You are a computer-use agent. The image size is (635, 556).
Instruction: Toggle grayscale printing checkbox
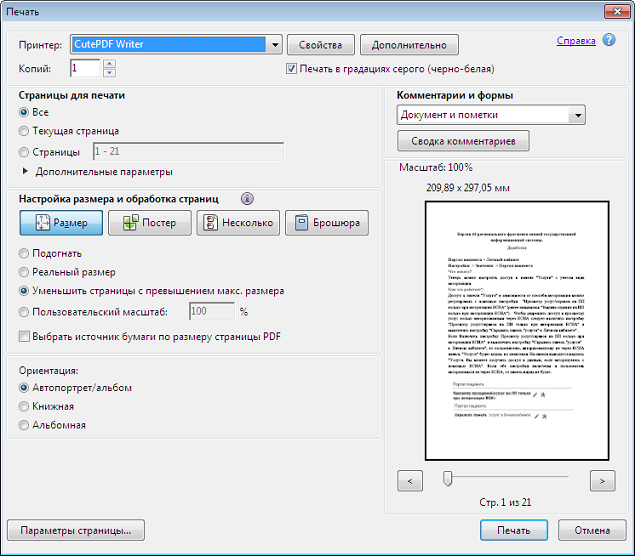292,69
